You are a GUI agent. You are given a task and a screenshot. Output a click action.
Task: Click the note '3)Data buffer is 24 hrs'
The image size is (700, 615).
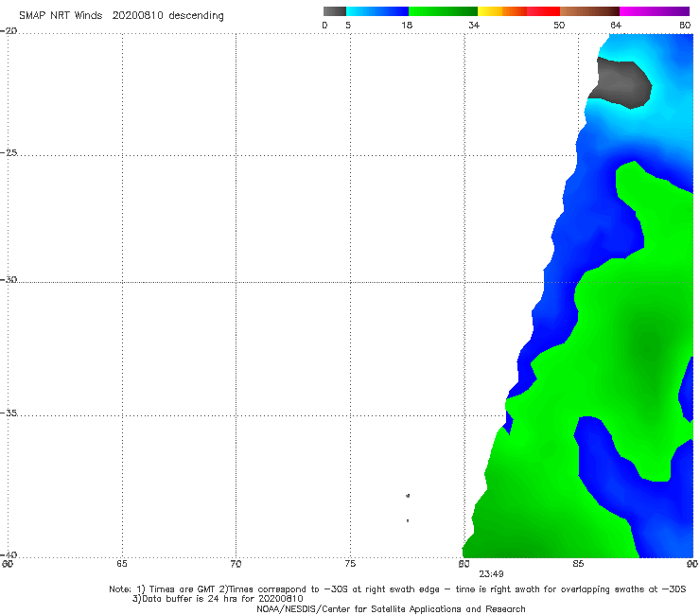(218, 599)
